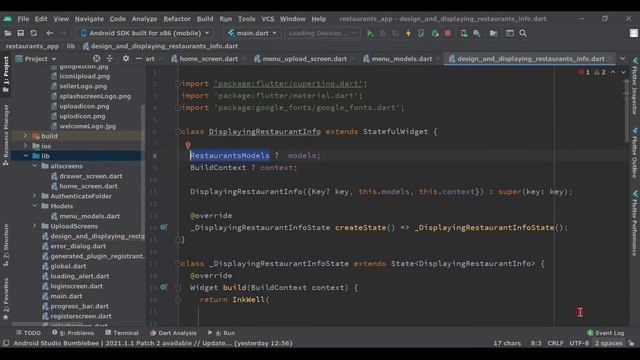This screenshot has height=360, width=640.
Task: Stop the app with the red square icon
Action: pyautogui.click(x=448, y=33)
